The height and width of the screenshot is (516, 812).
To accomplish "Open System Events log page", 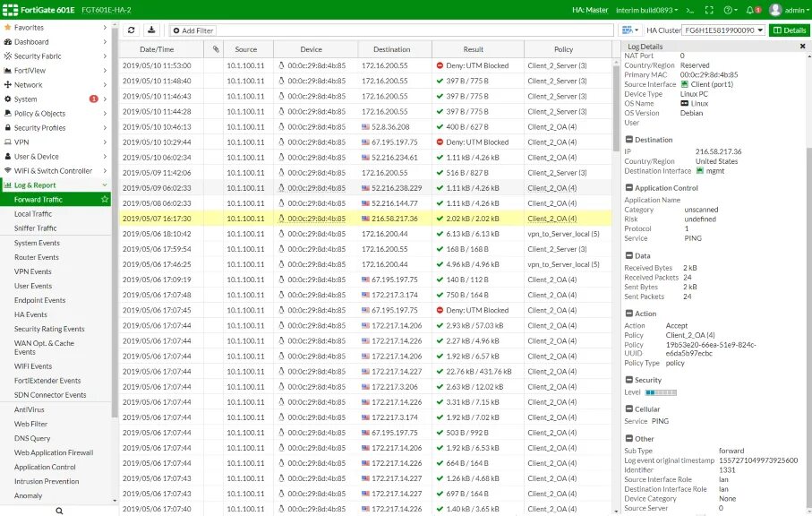I will 37,243.
